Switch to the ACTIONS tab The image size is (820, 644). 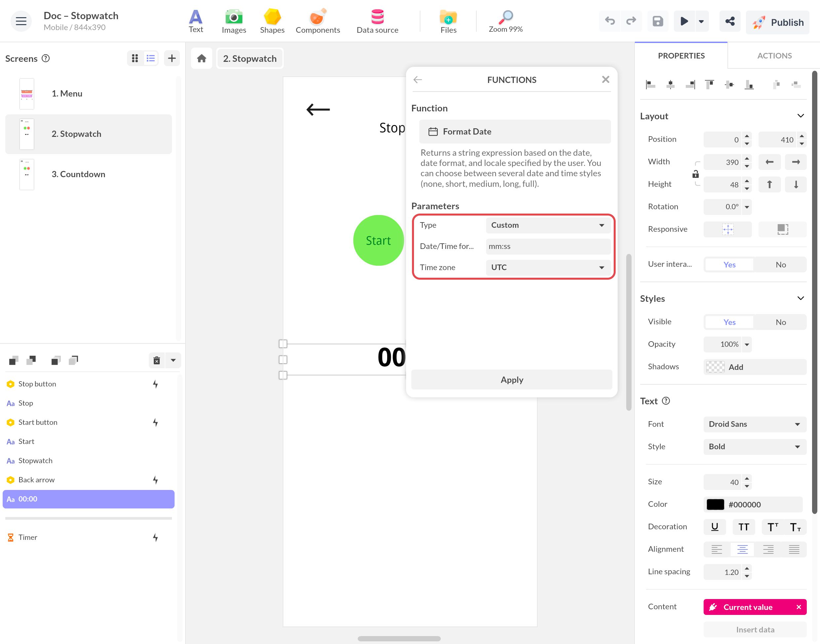tap(774, 56)
